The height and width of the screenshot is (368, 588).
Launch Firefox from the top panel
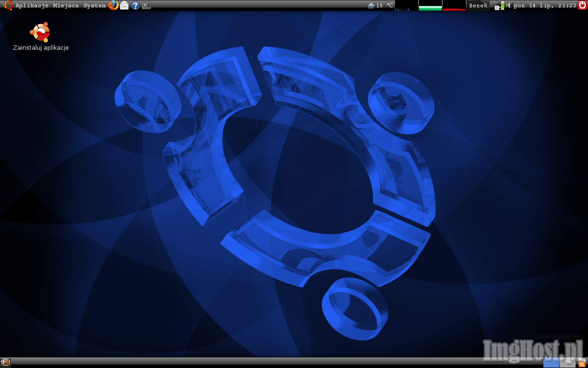point(113,6)
